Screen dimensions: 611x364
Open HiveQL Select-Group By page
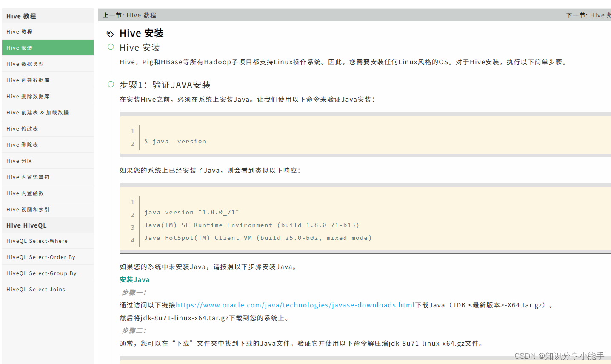click(48, 273)
